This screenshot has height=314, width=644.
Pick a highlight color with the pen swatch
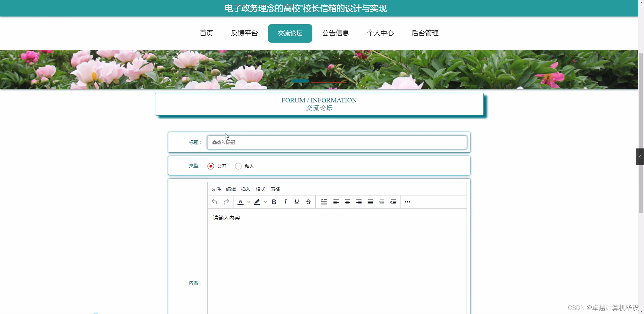click(257, 202)
